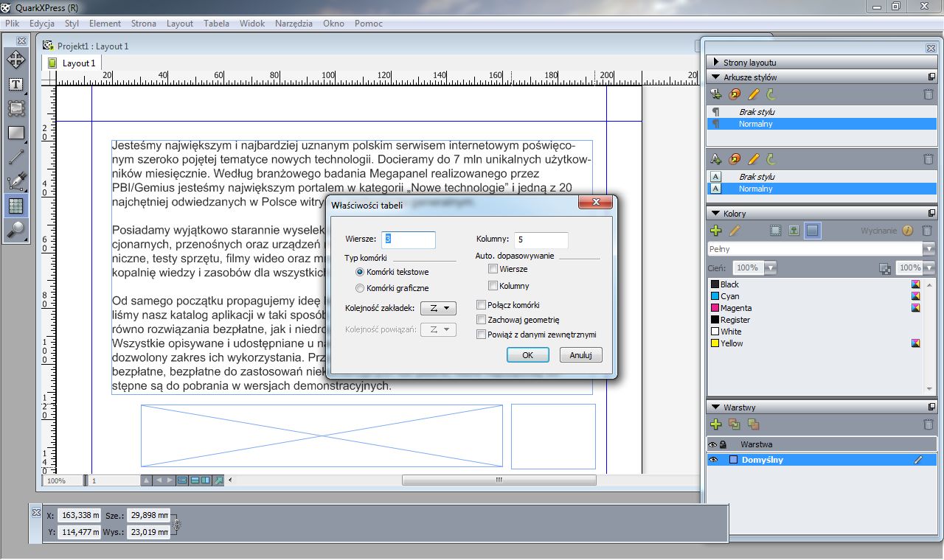Edit the selected paragraph style with pencil

[x=754, y=94]
